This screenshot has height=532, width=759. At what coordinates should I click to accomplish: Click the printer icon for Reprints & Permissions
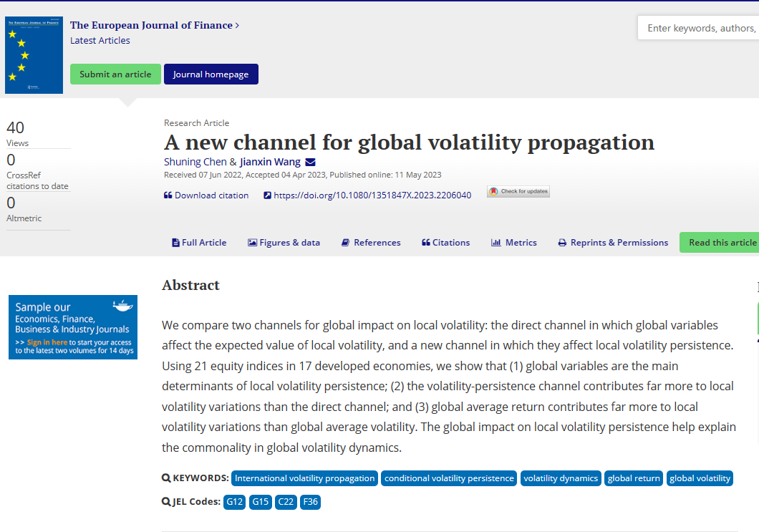[x=562, y=243]
